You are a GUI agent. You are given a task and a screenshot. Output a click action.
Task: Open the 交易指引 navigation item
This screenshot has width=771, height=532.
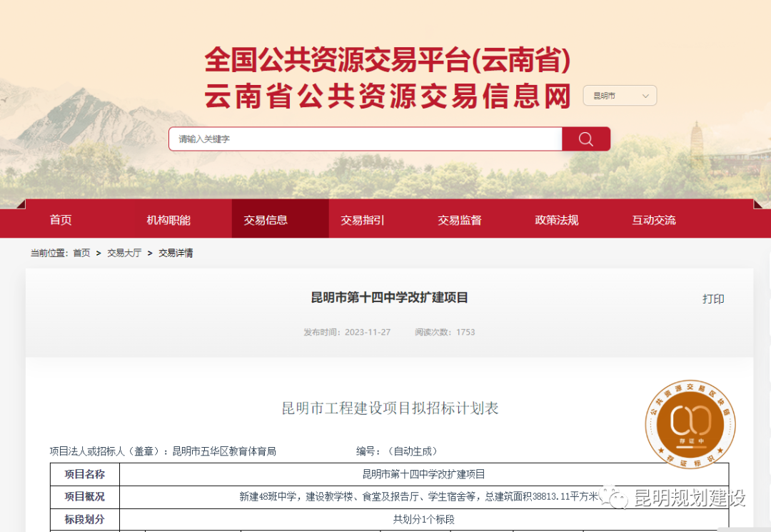click(x=363, y=220)
